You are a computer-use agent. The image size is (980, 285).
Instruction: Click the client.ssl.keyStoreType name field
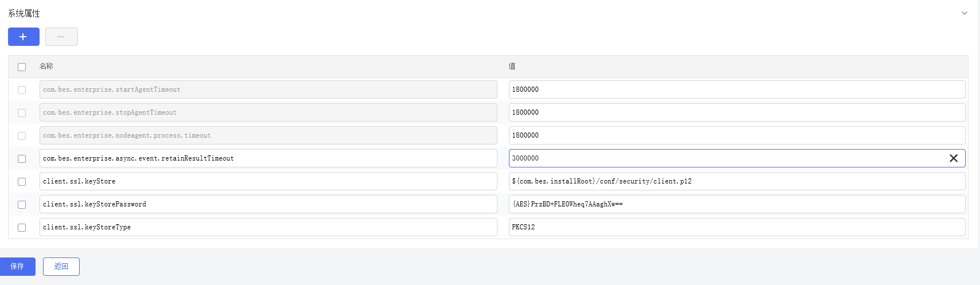[268, 227]
